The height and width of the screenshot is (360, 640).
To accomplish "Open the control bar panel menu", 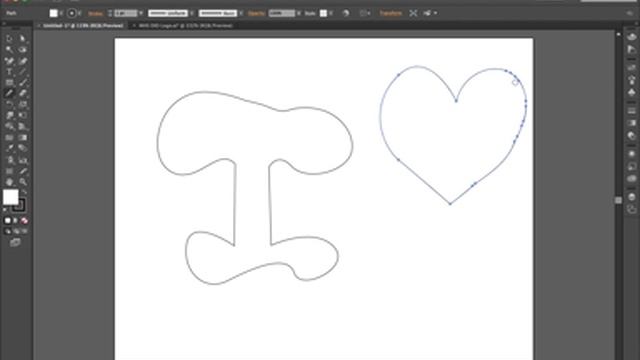I will (630, 13).
